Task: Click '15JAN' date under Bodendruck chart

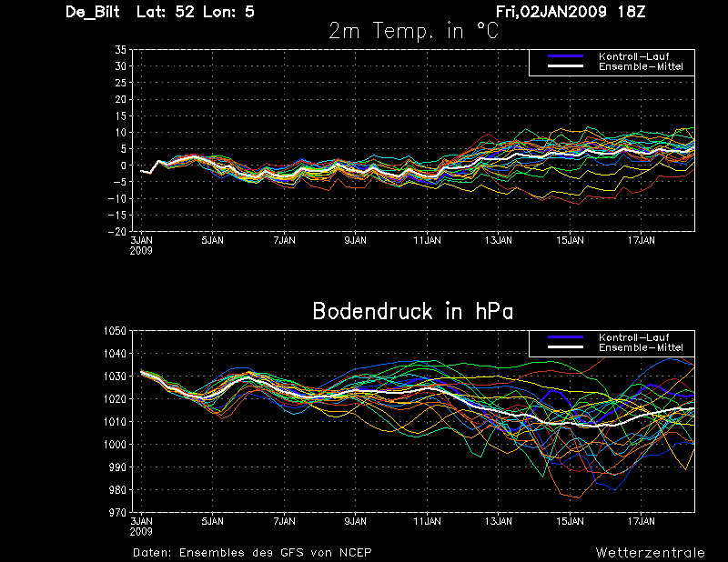Action: pyautogui.click(x=571, y=522)
